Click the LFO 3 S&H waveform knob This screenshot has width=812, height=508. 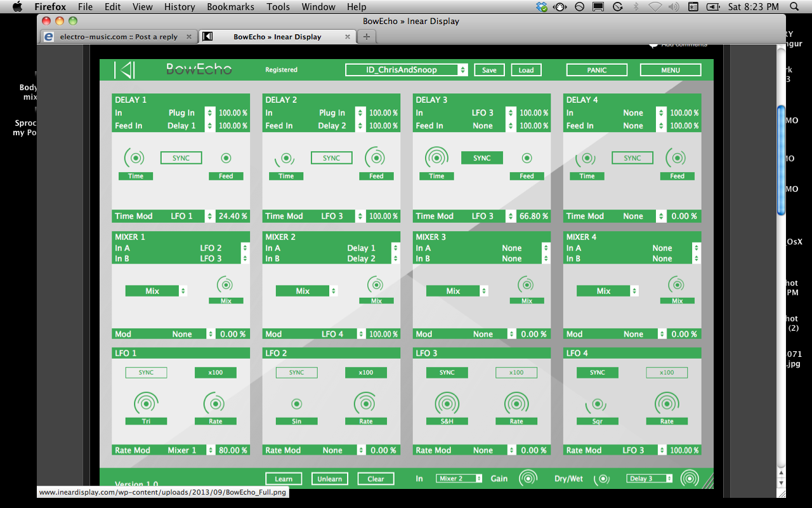447,403
